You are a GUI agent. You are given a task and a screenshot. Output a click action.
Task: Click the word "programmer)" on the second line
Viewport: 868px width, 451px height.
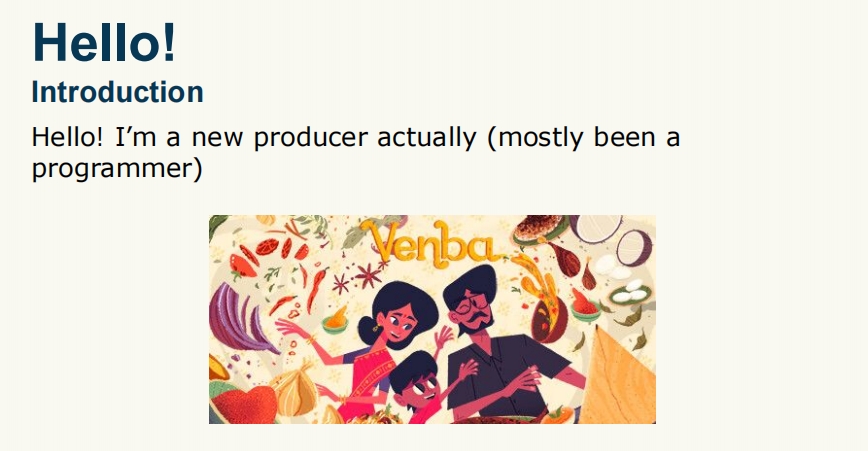tap(117, 168)
